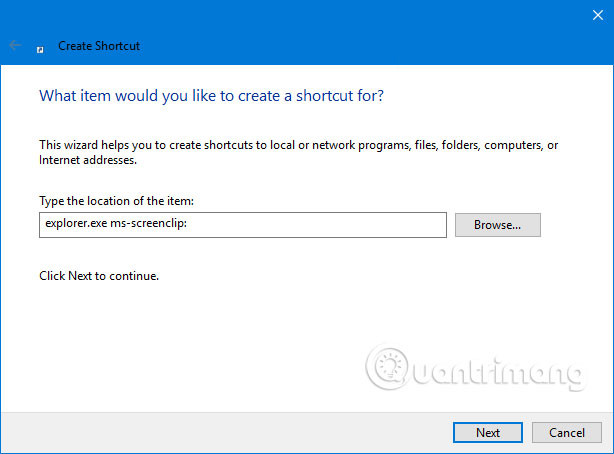This screenshot has width=614, height=454.
Task: Focus the item location text field
Action: [243, 225]
